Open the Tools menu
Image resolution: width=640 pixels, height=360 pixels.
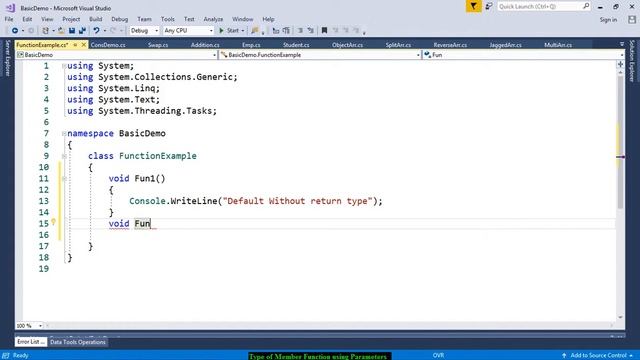pyautogui.click(x=167, y=19)
